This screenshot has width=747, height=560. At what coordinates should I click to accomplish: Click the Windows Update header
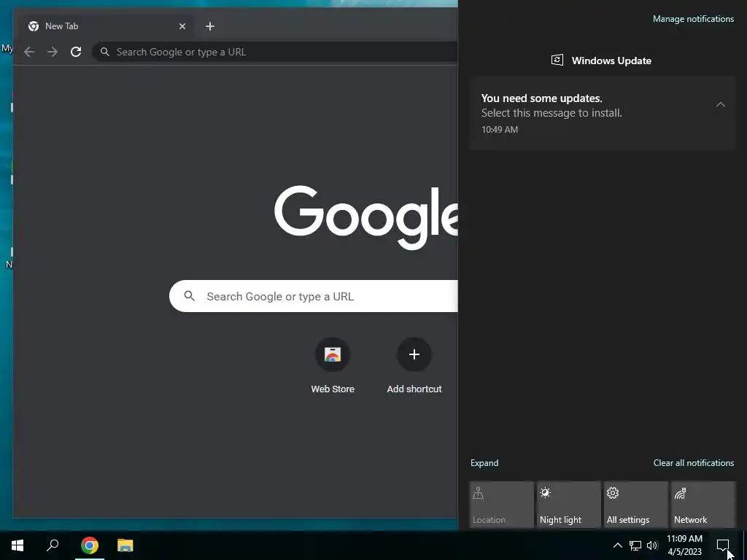point(602,61)
